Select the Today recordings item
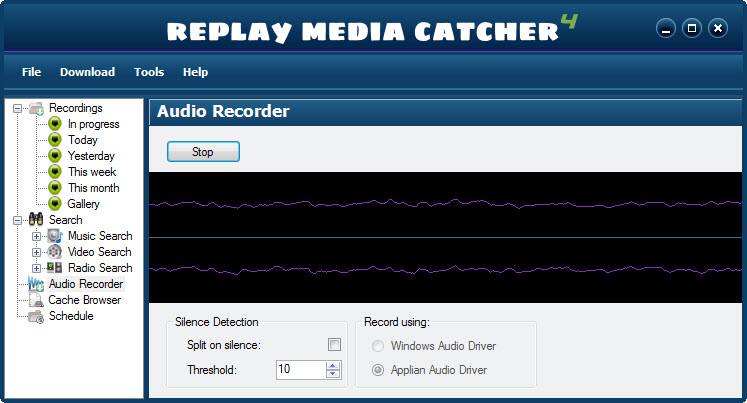 click(82, 140)
